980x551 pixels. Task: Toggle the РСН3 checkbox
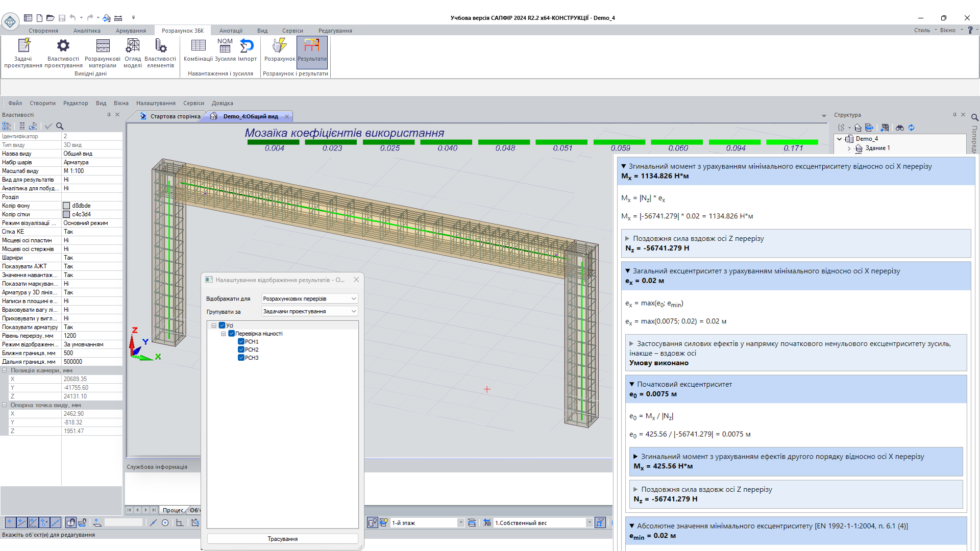point(241,358)
